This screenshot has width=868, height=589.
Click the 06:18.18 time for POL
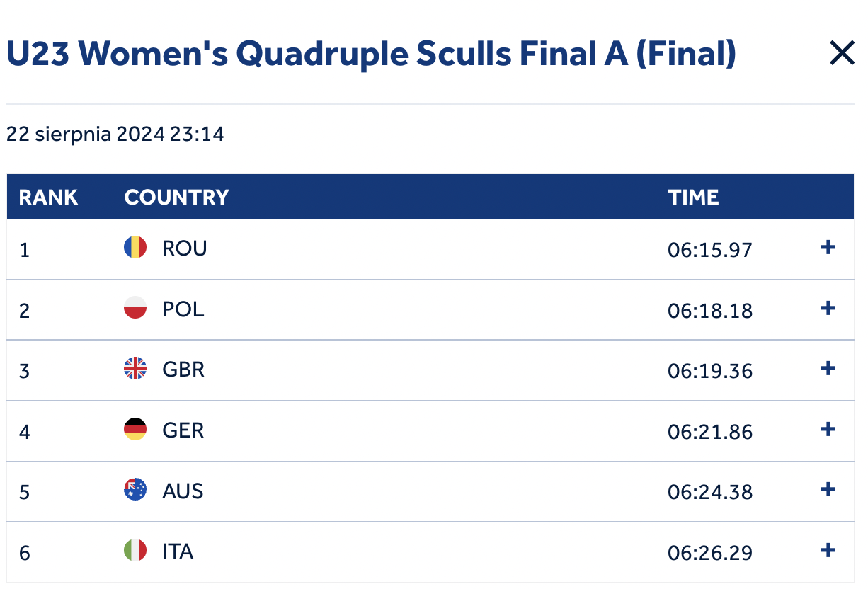click(710, 311)
